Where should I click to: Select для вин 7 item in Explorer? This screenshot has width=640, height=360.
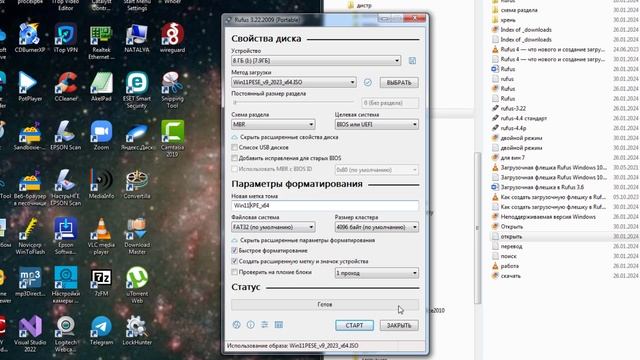pos(508,158)
